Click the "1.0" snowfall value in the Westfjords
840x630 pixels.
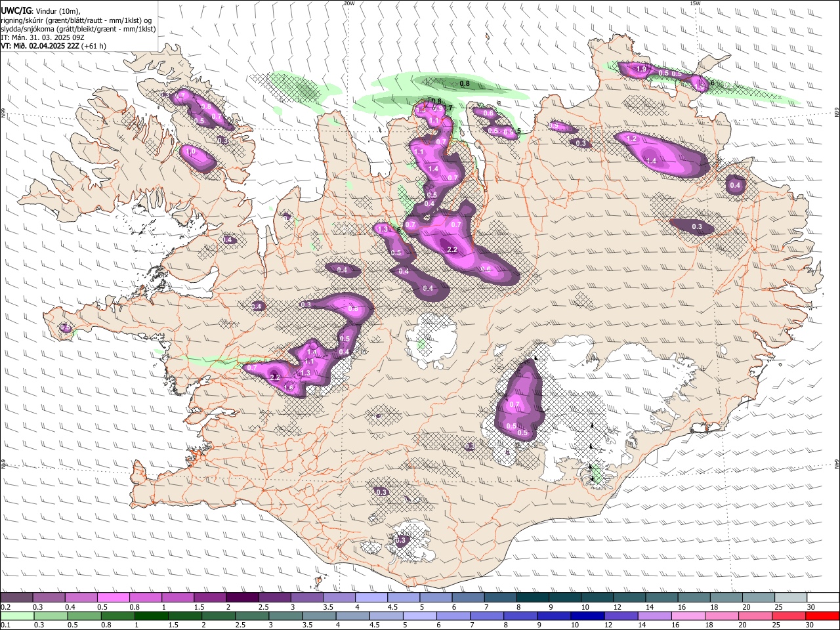pos(191,152)
